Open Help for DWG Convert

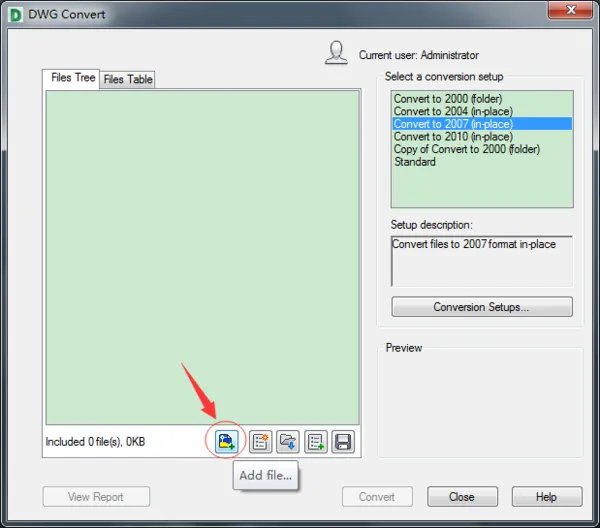(x=546, y=497)
